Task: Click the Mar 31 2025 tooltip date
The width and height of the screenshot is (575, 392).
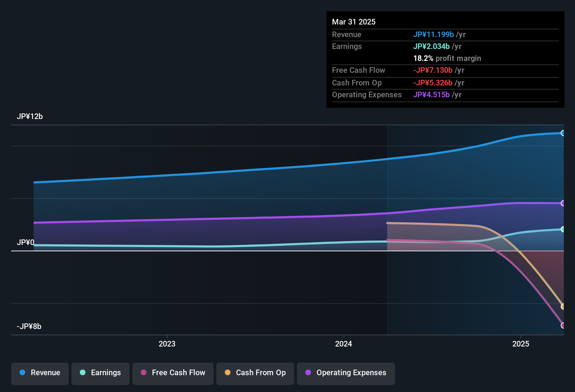Action: pos(354,22)
